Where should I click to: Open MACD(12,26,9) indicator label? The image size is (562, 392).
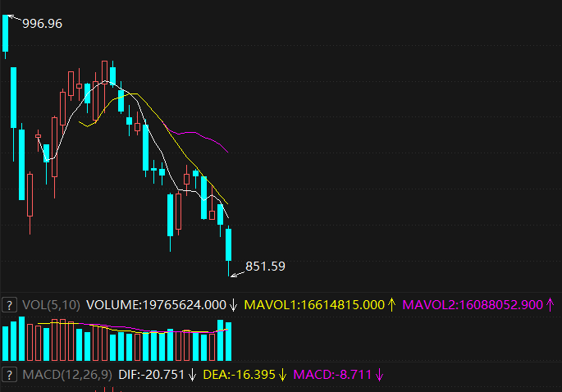67,375
